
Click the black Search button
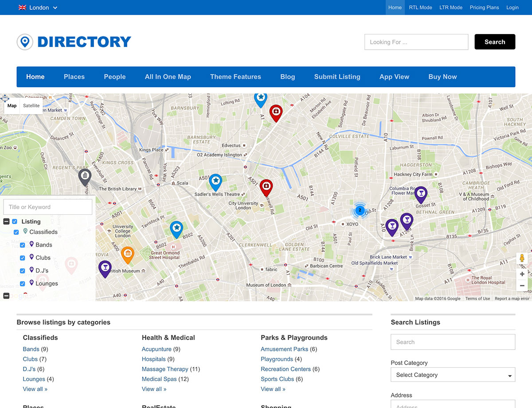[495, 42]
